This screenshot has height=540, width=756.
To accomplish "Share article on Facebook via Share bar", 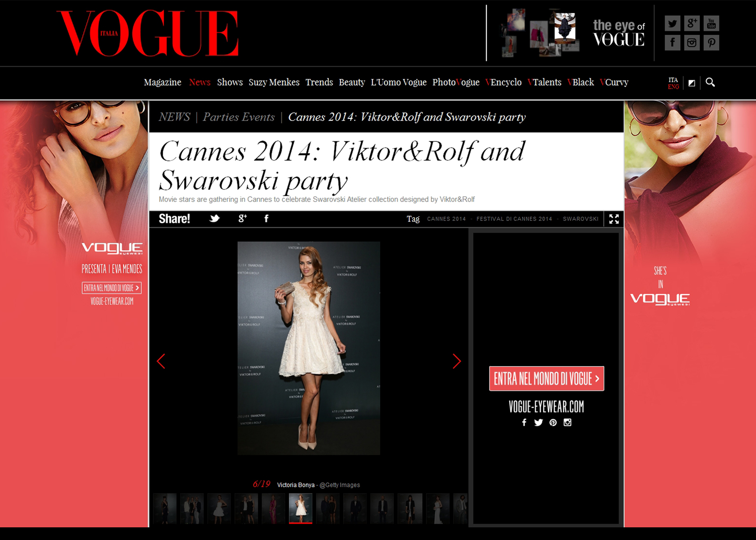I will [x=266, y=219].
